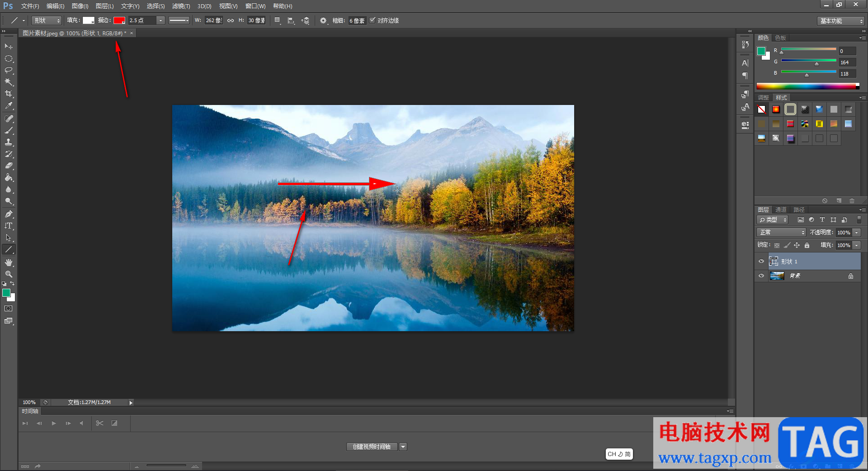Open the path arrangement options
868x471 pixels.
coord(306,20)
